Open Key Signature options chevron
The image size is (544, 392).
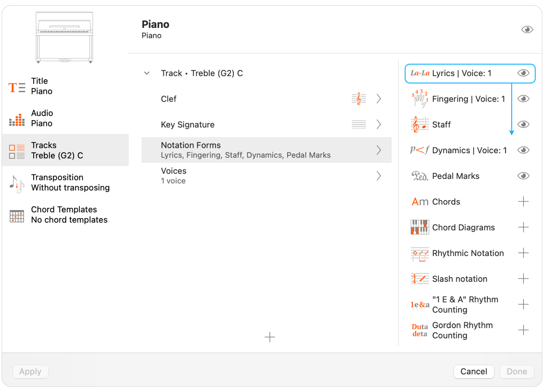[379, 124]
